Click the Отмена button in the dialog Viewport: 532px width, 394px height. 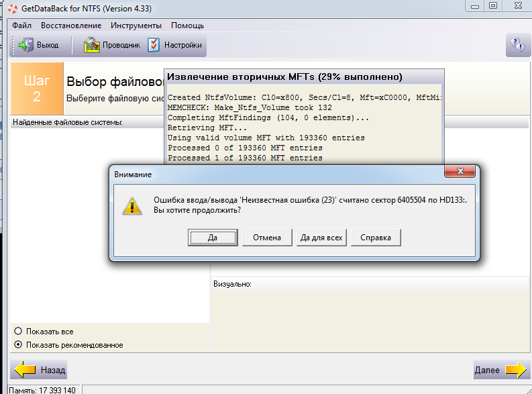pyautogui.click(x=267, y=238)
